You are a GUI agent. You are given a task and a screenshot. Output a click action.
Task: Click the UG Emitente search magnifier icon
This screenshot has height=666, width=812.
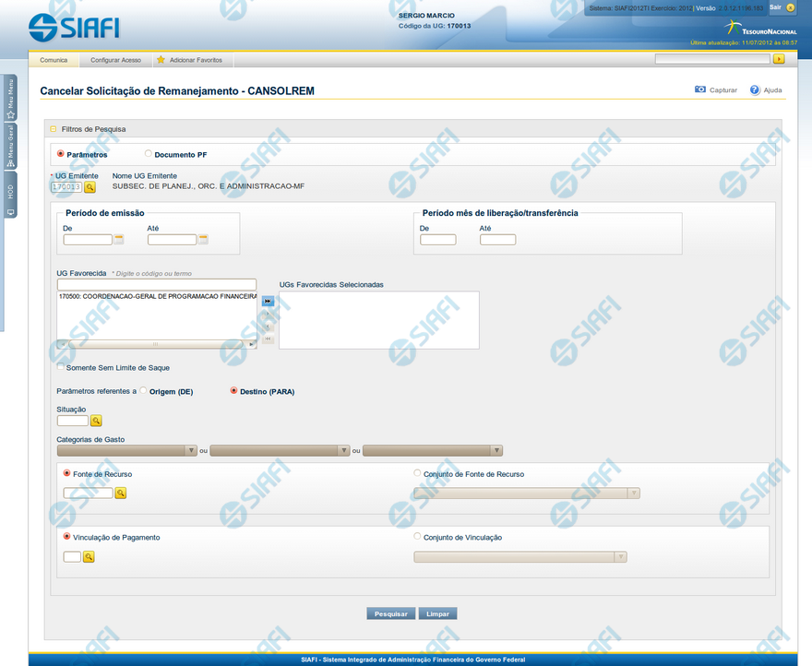[x=90, y=187]
